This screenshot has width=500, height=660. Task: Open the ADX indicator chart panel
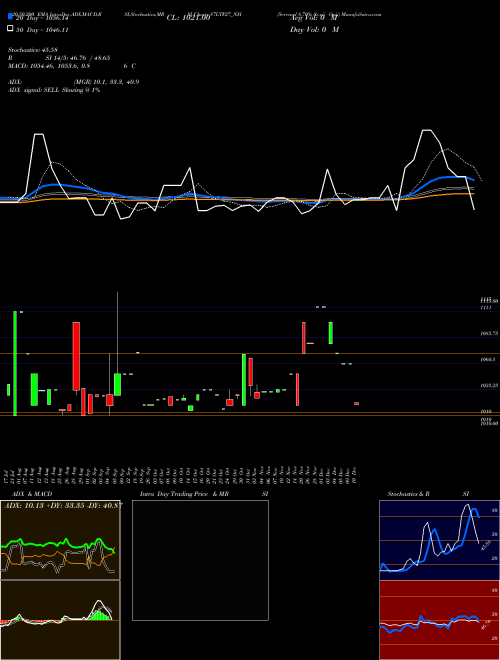pyautogui.click(x=60, y=540)
